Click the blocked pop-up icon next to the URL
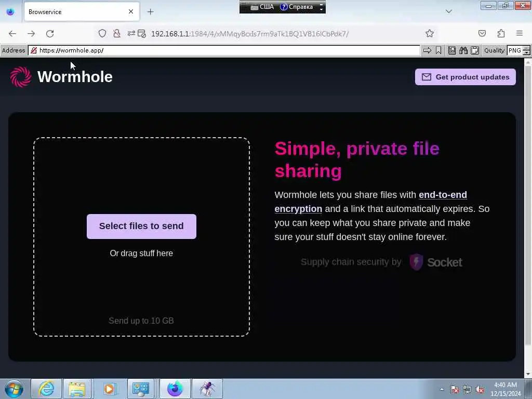The height and width of the screenshot is (399, 532). coord(142,33)
